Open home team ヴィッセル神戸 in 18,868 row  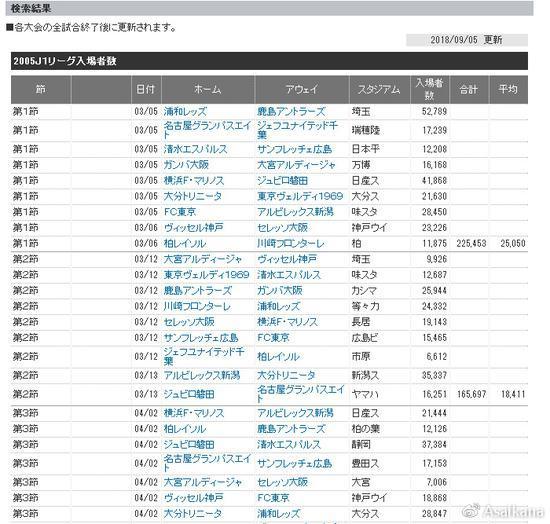coord(194,498)
